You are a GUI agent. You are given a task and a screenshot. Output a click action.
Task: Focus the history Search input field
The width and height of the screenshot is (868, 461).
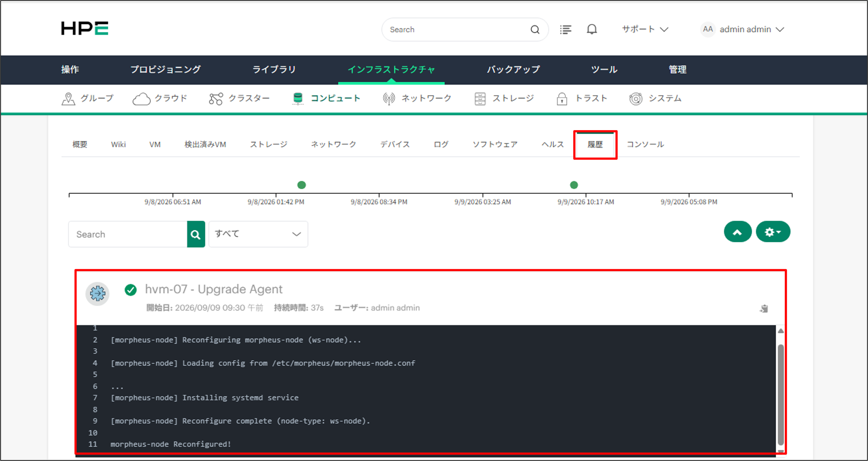[128, 234]
